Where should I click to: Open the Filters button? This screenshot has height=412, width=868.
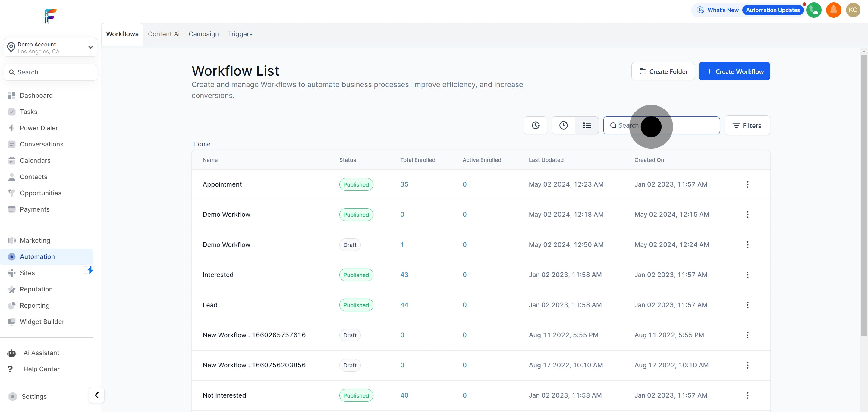click(x=747, y=126)
